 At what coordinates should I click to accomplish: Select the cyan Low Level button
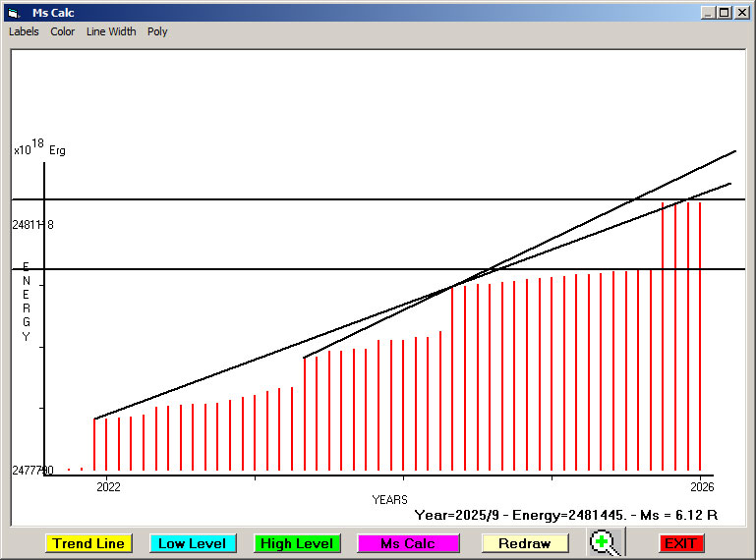pyautogui.click(x=193, y=543)
